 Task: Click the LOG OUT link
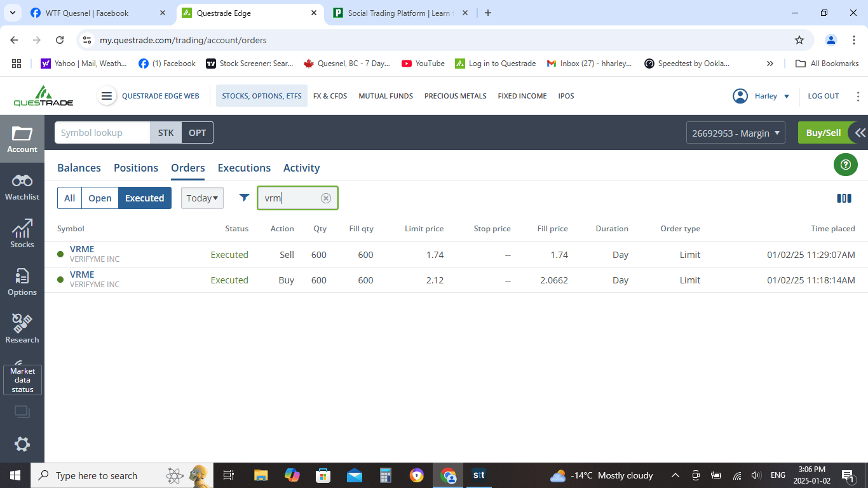(x=823, y=96)
